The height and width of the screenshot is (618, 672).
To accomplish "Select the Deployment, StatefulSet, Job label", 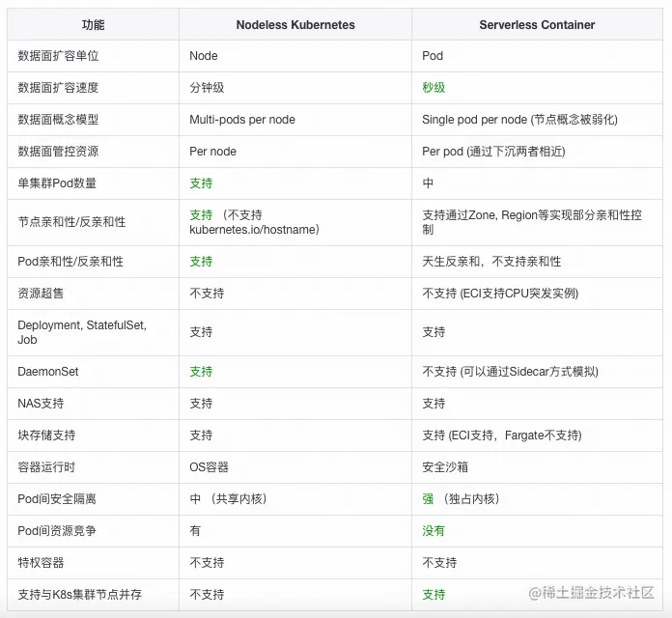I will click(82, 332).
